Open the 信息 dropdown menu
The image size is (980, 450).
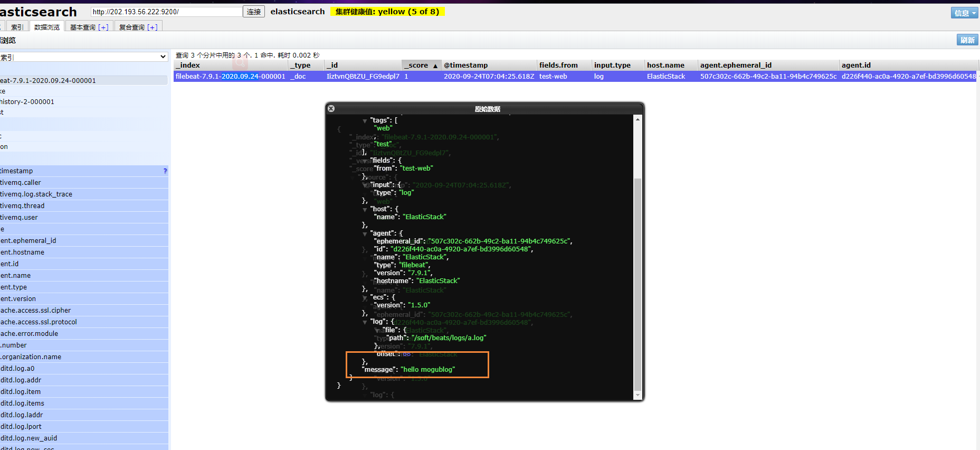coord(964,13)
